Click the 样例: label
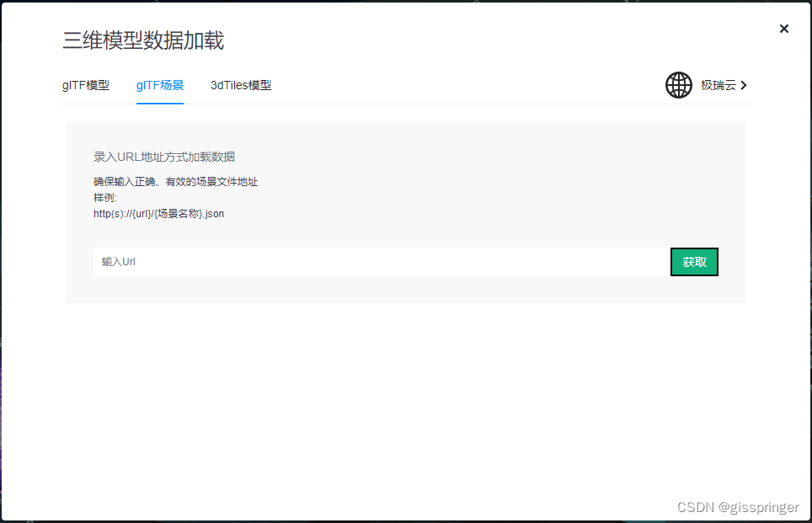Image resolution: width=812 pixels, height=523 pixels. click(105, 197)
